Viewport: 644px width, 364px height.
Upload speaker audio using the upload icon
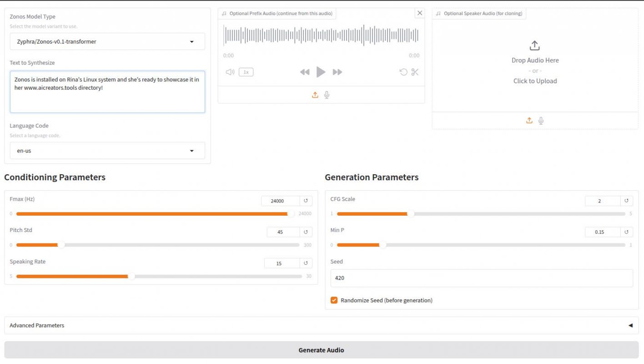point(529,120)
